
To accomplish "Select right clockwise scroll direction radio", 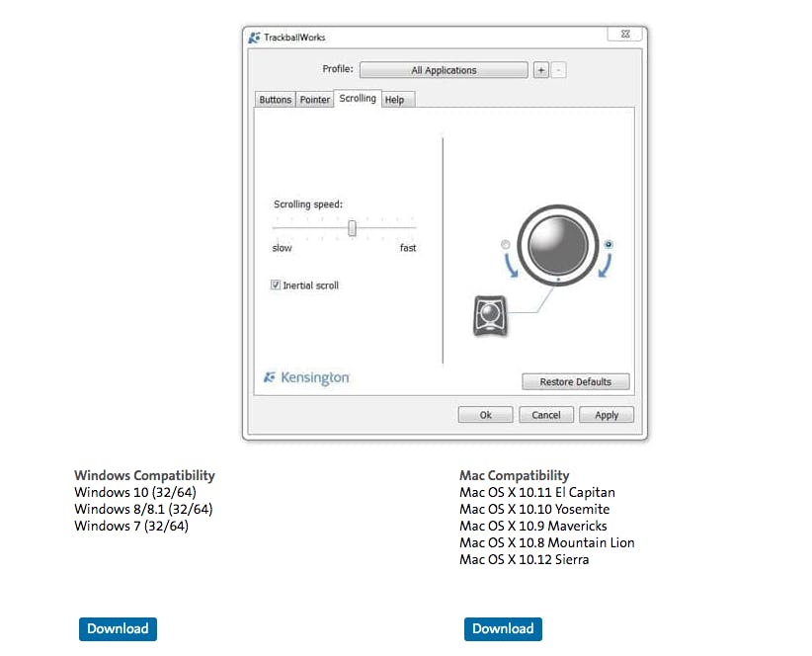I will point(609,244).
